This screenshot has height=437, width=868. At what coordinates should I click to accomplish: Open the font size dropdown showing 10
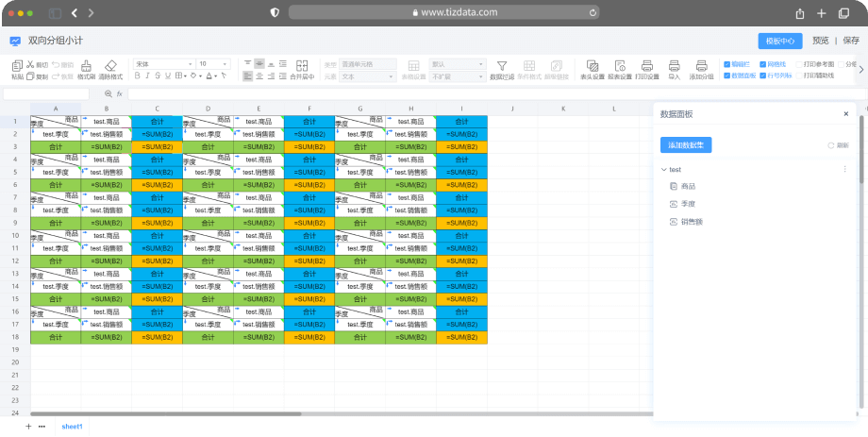coord(213,64)
